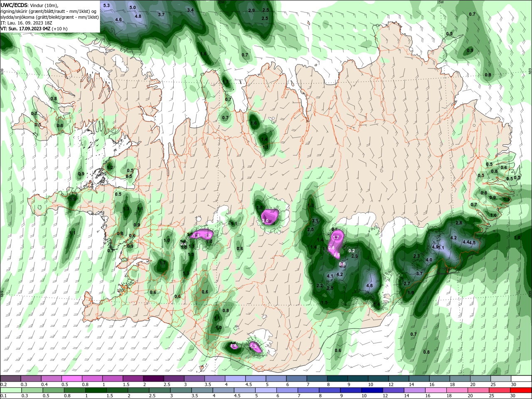The height and width of the screenshot is (399, 532).
Task: Click the 5.0 precipitation value on map
Action: pyautogui.click(x=133, y=7)
